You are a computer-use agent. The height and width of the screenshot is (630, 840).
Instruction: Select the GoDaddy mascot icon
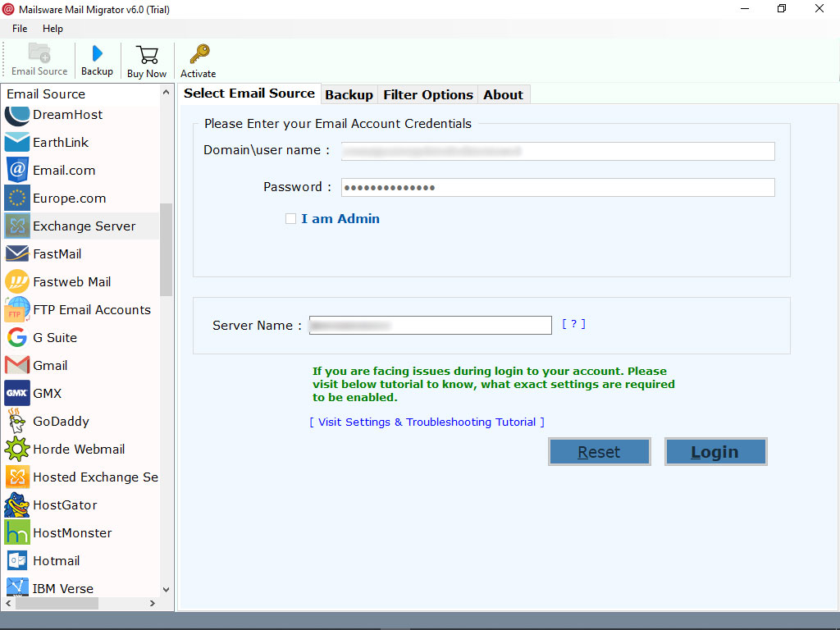point(17,421)
